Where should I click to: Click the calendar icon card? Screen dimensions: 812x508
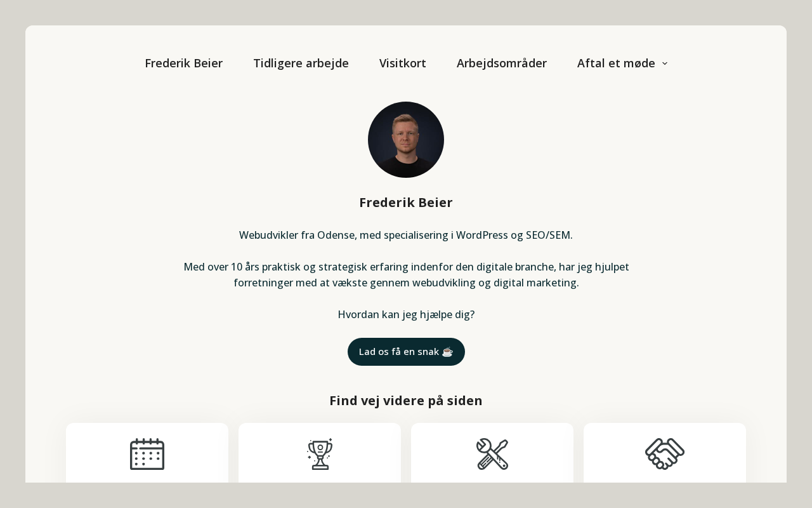pos(147,453)
